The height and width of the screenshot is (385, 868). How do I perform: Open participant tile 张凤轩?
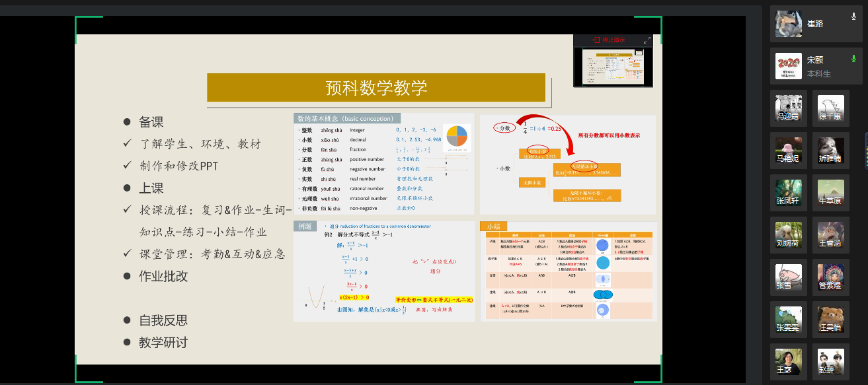pos(789,193)
